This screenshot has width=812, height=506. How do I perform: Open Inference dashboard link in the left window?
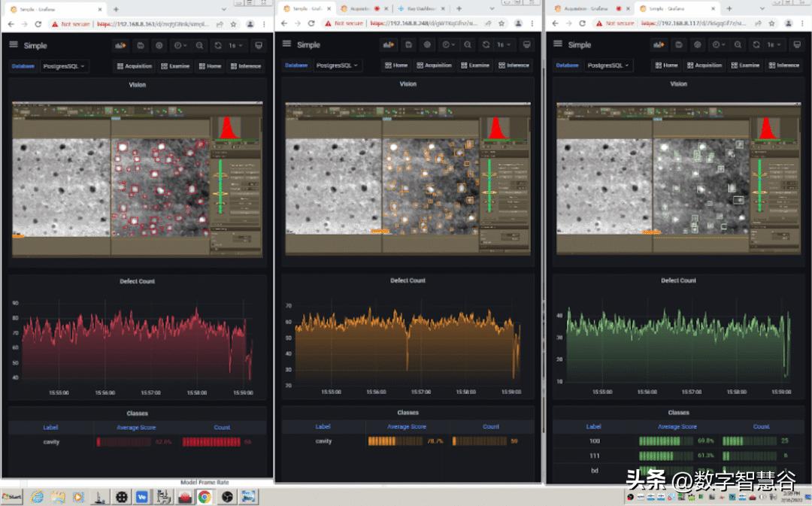[246, 66]
